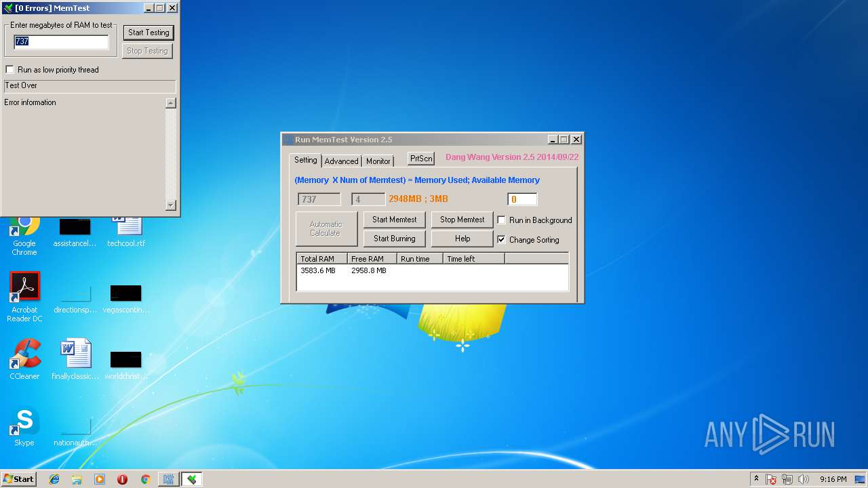This screenshot has height=488, width=868.
Task: Enable the Run in Background checkbox
Action: click(502, 220)
